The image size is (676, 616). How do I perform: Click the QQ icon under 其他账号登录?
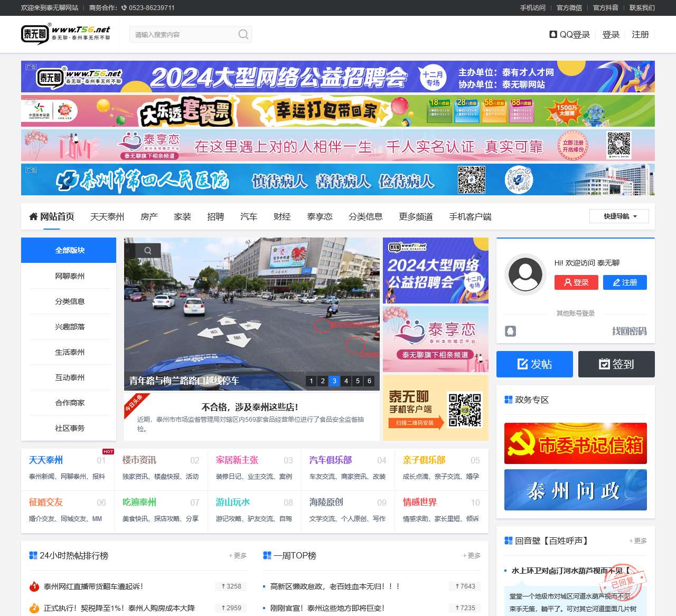[510, 331]
